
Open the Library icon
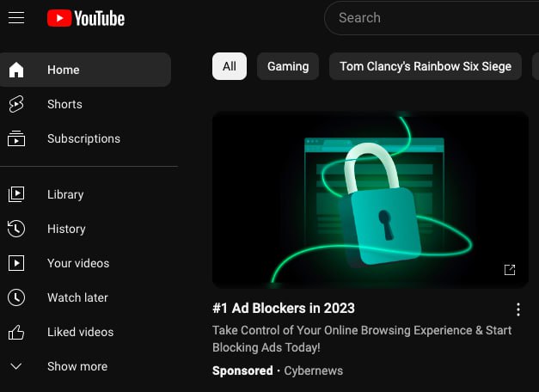(16, 194)
